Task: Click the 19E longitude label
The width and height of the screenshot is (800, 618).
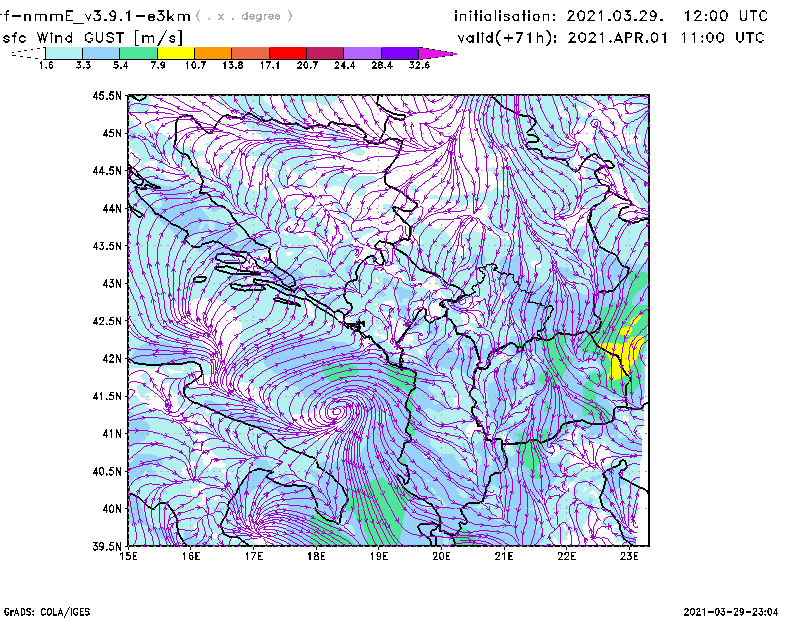Action: coord(379,556)
